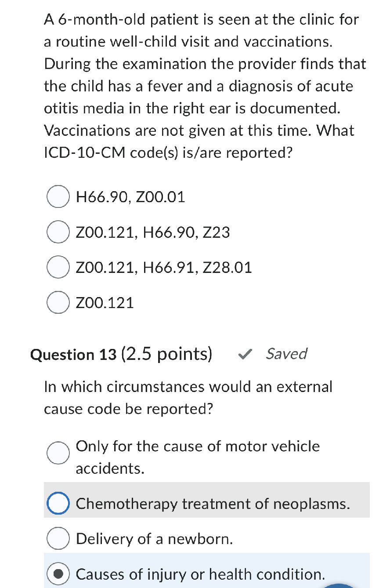Click the 'Z00.121, H66.90, Z23' label text
This screenshot has width=390, height=588.
(153, 232)
